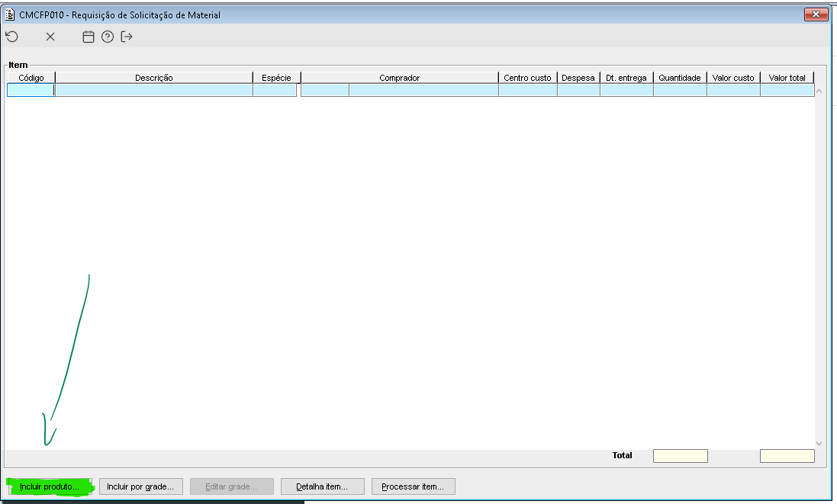This screenshot has height=504, width=837.
Task: Select the Descrição column header
Action: [154, 78]
